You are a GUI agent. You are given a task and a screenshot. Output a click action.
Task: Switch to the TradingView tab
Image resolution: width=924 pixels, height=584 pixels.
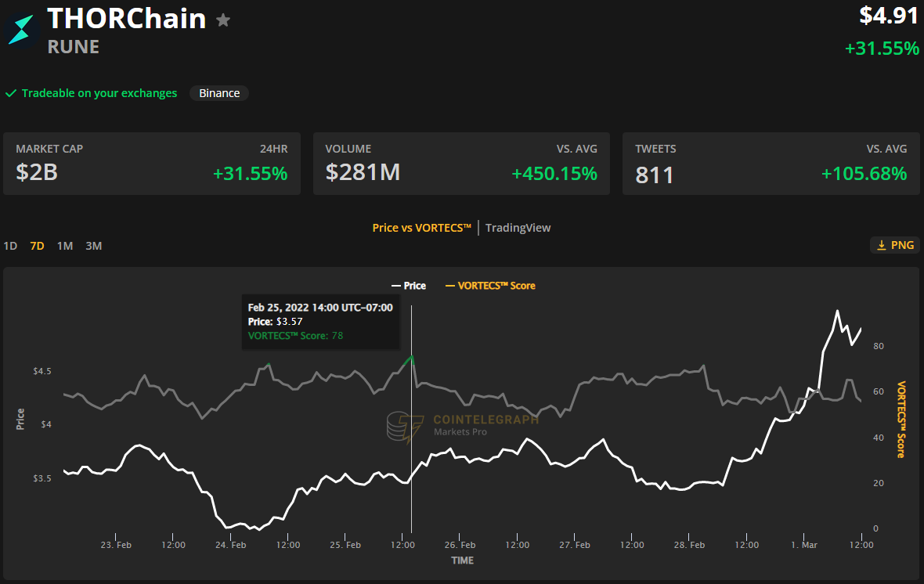point(518,228)
